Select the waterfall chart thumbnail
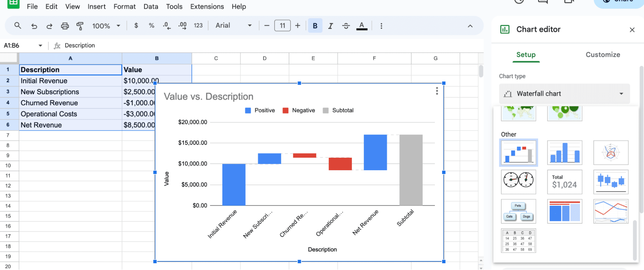Image resolution: width=644 pixels, height=270 pixels. tap(518, 153)
